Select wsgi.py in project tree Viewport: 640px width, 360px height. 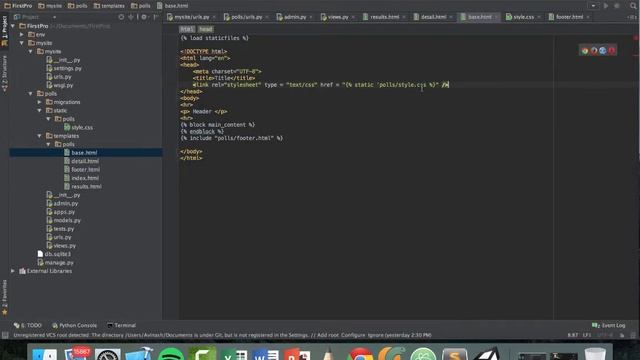pos(60,85)
